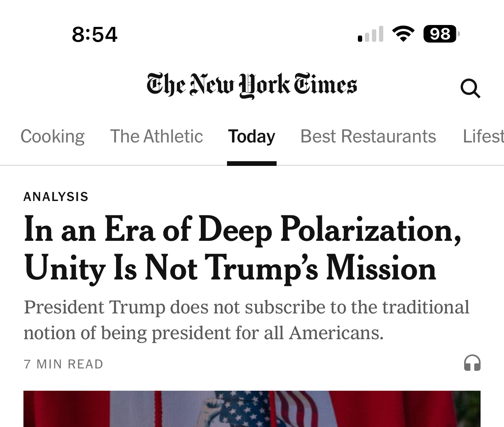Select the Today tab
Image resolution: width=504 pixels, height=427 pixels.
pos(252,137)
